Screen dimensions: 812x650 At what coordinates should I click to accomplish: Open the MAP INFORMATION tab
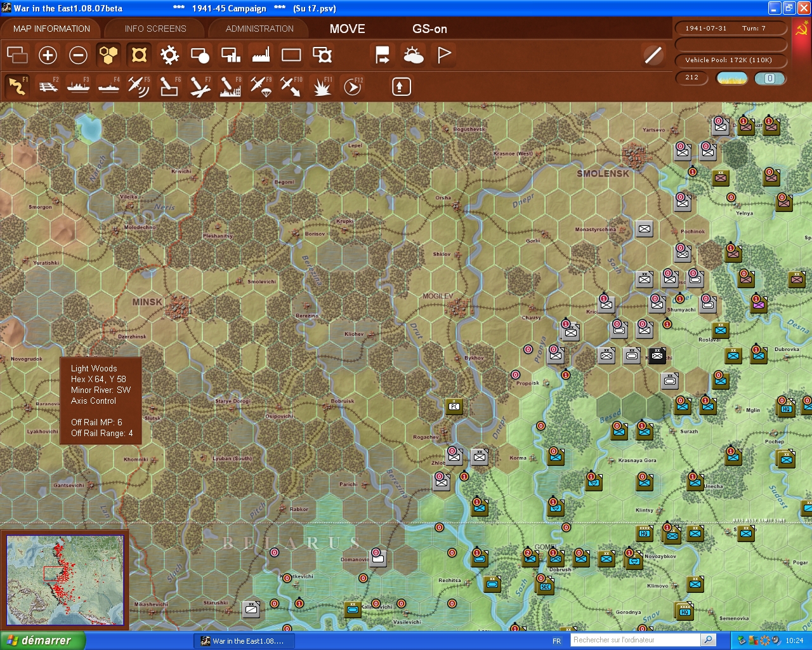point(51,29)
